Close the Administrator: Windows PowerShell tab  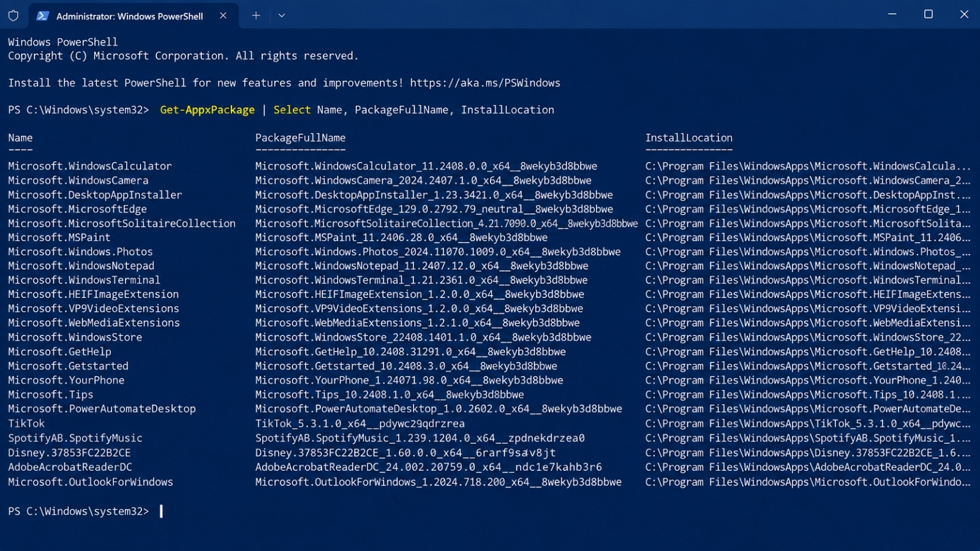pos(223,16)
